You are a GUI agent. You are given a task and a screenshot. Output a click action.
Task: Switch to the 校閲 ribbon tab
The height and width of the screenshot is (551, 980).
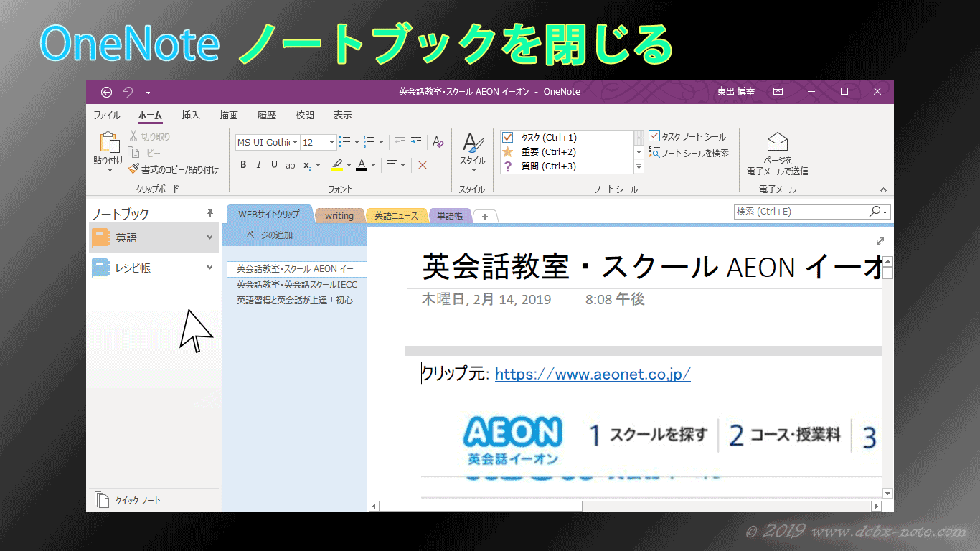point(304,115)
